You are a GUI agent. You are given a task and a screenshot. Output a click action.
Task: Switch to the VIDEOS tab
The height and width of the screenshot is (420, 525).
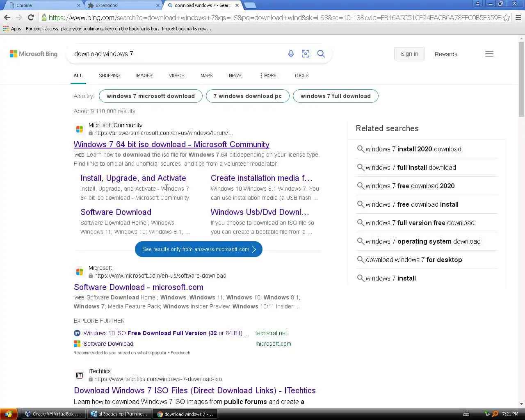click(x=177, y=75)
